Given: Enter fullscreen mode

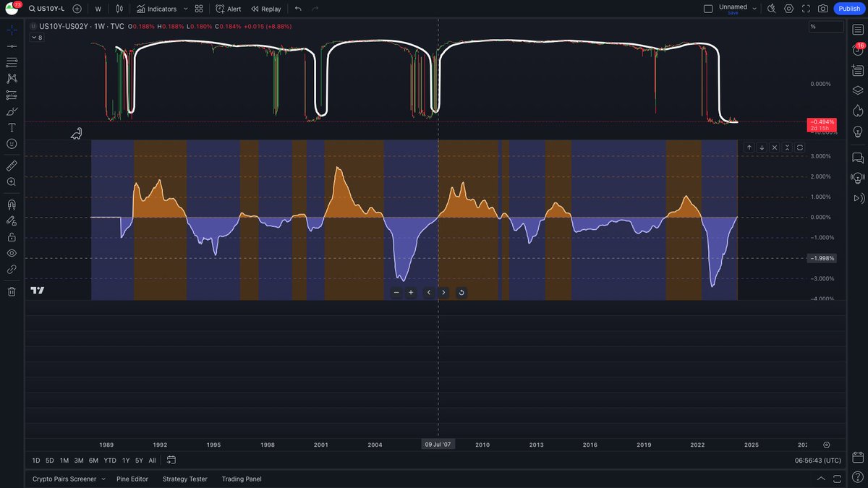Looking at the screenshot, I should (x=806, y=9).
